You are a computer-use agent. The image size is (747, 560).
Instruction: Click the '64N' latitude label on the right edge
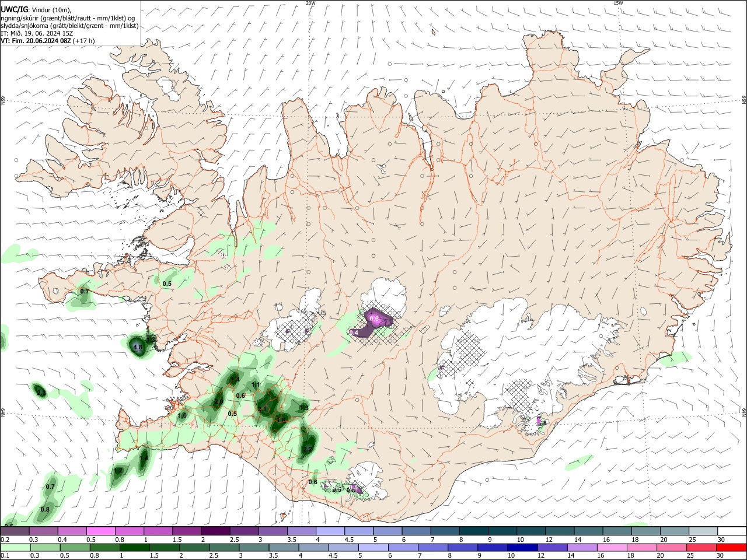744,412
